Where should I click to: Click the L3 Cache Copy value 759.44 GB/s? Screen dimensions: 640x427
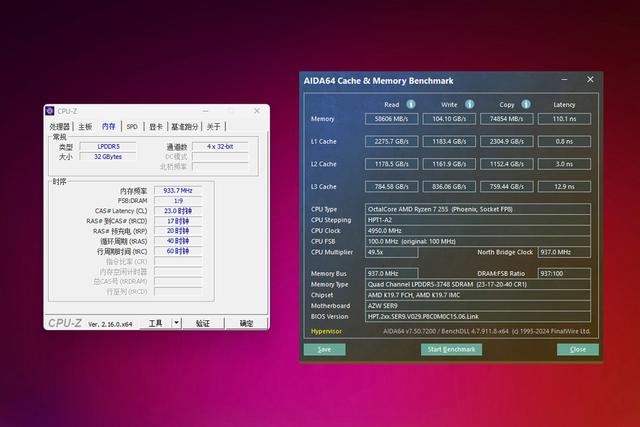coord(507,187)
